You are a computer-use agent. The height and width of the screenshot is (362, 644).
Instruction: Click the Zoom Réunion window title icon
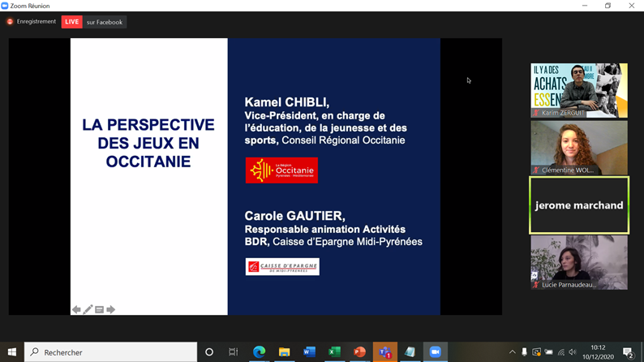[x=5, y=6]
